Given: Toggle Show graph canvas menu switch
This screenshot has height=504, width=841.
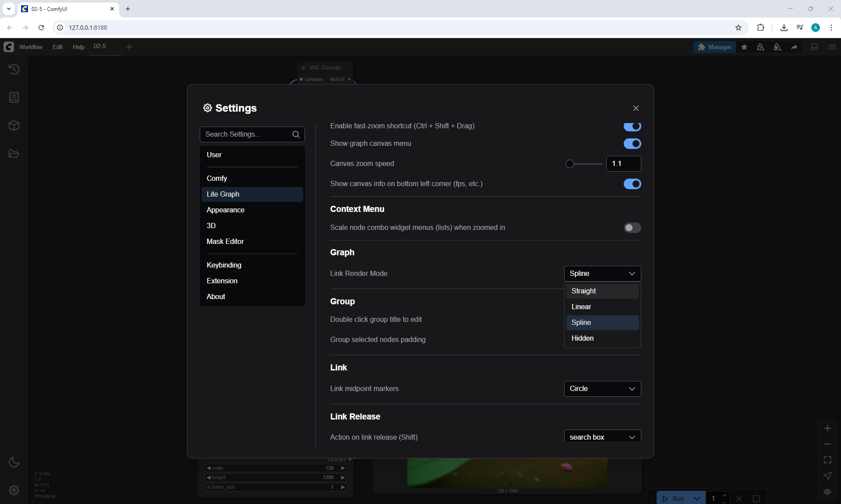Looking at the screenshot, I should click(x=632, y=144).
